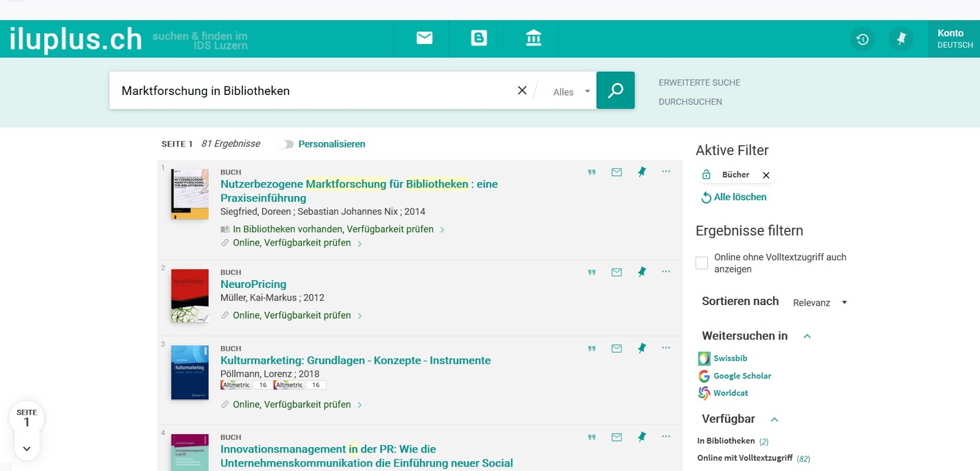Email the Kulturmarketing record
The height and width of the screenshot is (471, 980).
(617, 349)
